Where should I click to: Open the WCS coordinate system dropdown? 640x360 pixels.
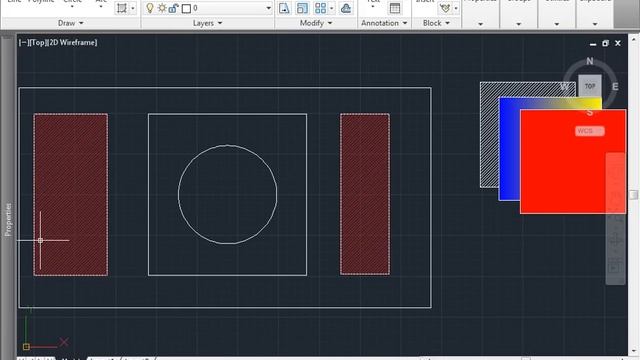click(x=590, y=131)
